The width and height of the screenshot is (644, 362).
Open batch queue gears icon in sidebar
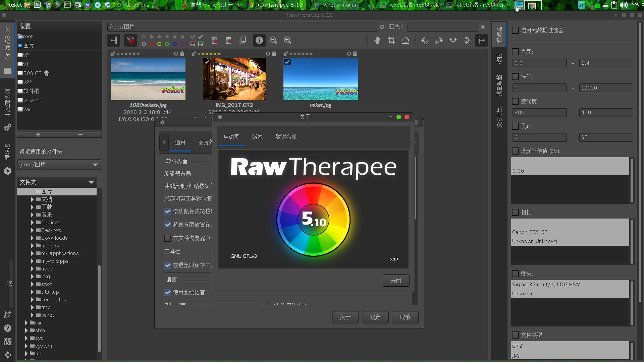[8, 127]
